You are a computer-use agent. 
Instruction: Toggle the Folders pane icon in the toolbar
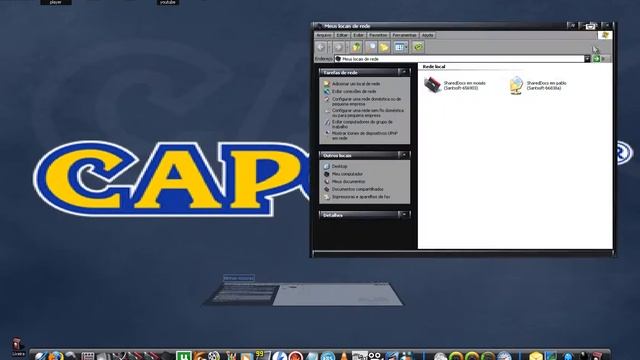click(x=384, y=47)
